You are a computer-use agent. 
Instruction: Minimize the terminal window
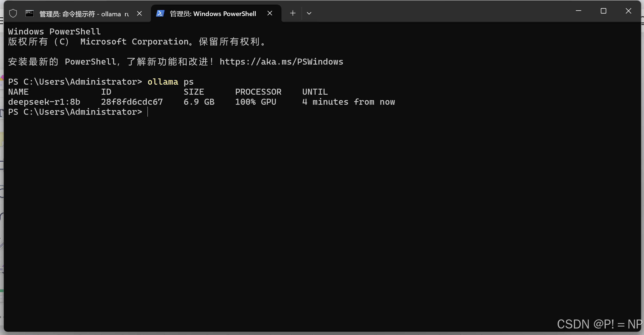pyautogui.click(x=579, y=11)
